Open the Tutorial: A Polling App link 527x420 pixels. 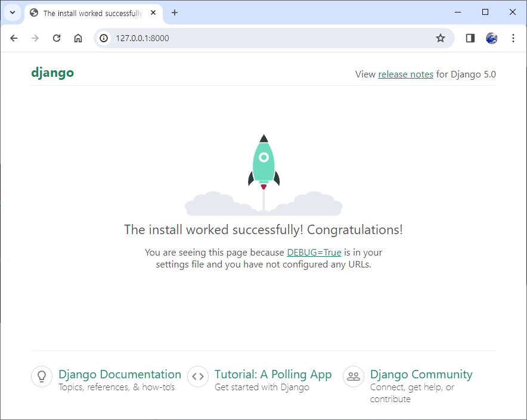(x=273, y=374)
